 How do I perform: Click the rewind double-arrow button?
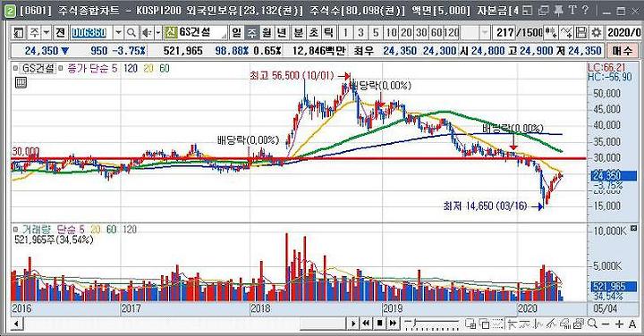click(x=366, y=323)
